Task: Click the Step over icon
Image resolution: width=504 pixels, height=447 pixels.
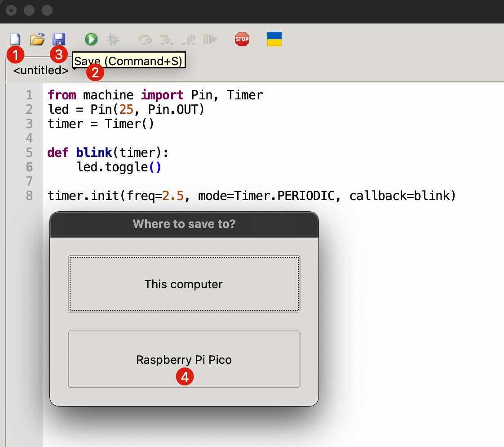Action: coord(145,40)
